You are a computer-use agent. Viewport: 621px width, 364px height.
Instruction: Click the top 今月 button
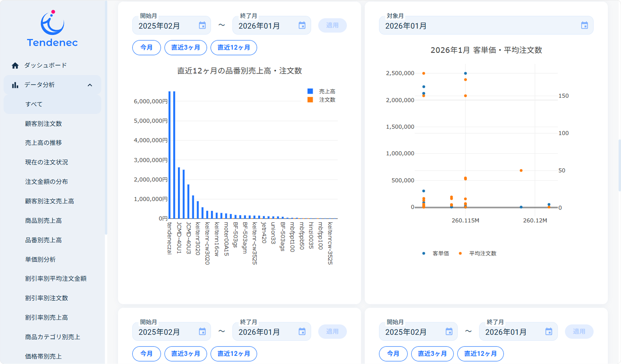[x=146, y=47]
